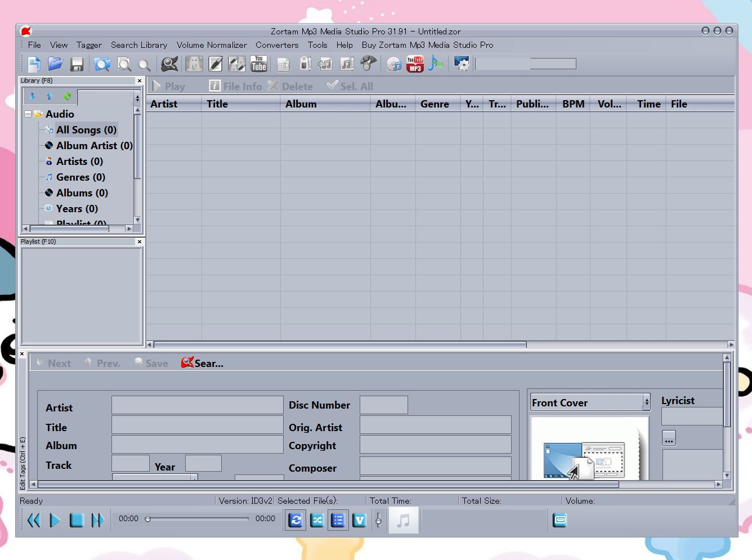Click the Orig. Artist input field
Image resolution: width=752 pixels, height=560 pixels.
pos(436,425)
